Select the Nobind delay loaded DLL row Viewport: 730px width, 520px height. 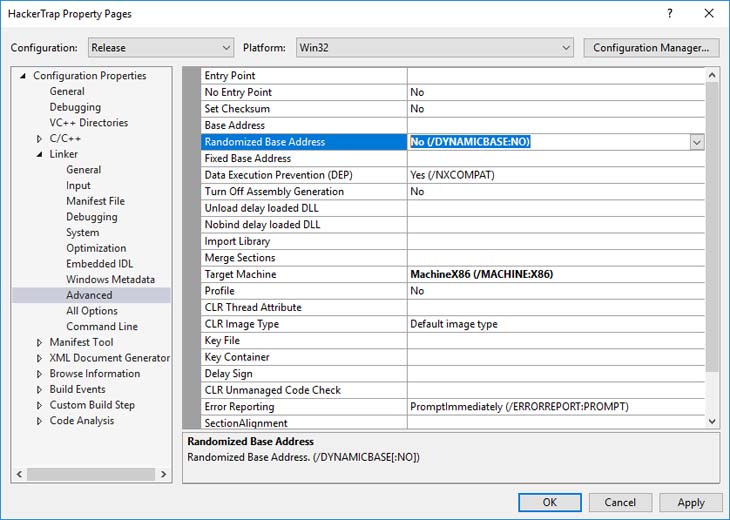(x=453, y=224)
